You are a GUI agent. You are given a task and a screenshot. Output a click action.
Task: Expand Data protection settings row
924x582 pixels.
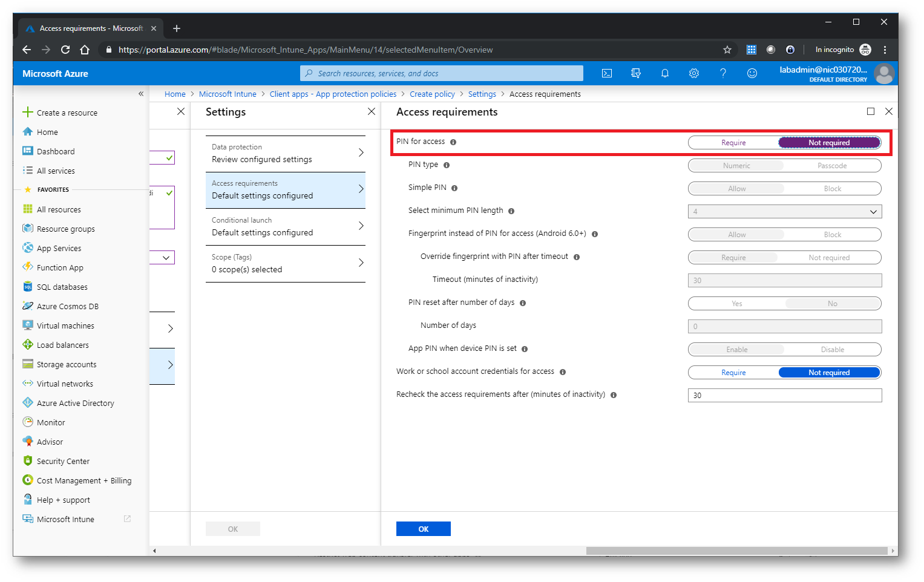coord(286,154)
